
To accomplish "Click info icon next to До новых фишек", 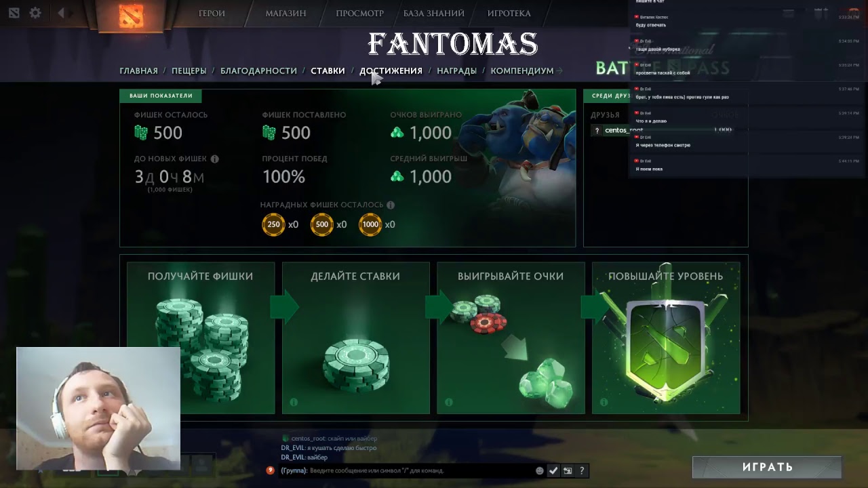I will click(x=215, y=159).
